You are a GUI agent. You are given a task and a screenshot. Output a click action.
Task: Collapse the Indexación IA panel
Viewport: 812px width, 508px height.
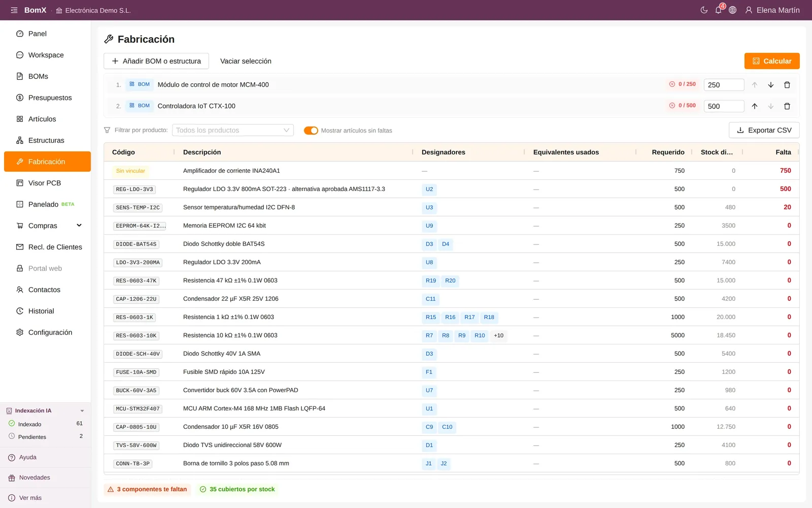pyautogui.click(x=82, y=411)
